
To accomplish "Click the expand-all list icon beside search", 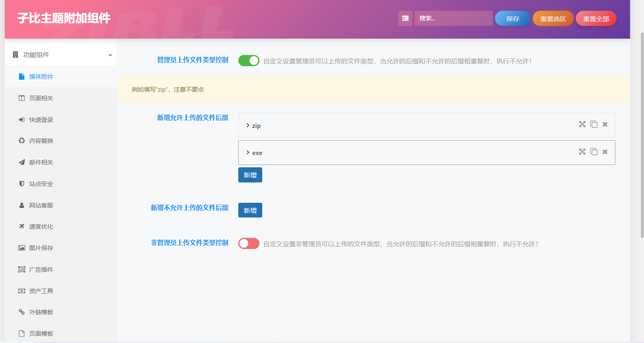I will (405, 18).
